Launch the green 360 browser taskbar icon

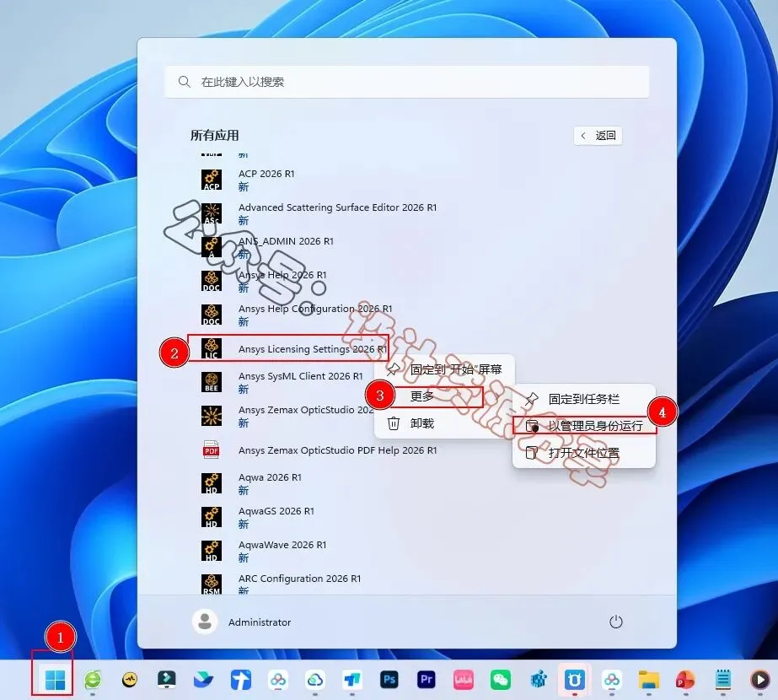point(93,680)
